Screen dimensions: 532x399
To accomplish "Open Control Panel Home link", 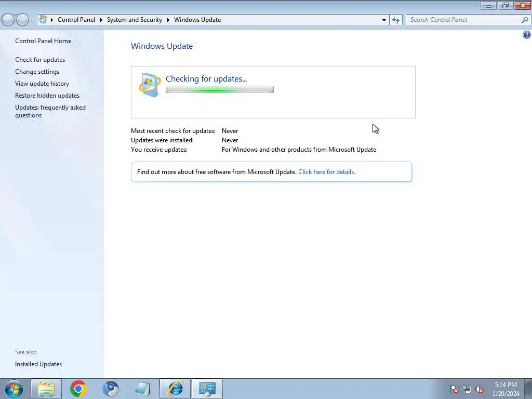I will pyautogui.click(x=43, y=41).
